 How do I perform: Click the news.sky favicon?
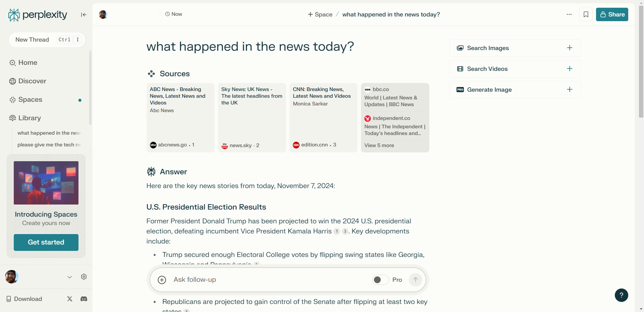pyautogui.click(x=225, y=145)
